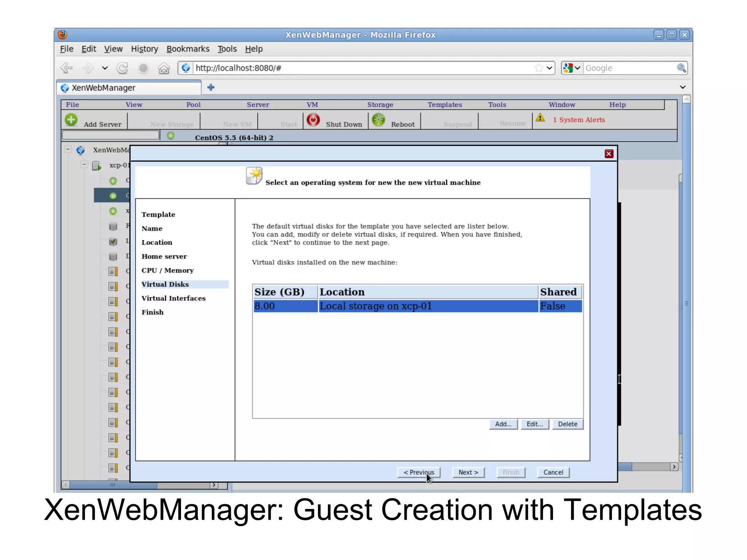Select Local storage on xcp-01 cell
747x560 pixels.
(x=428, y=306)
